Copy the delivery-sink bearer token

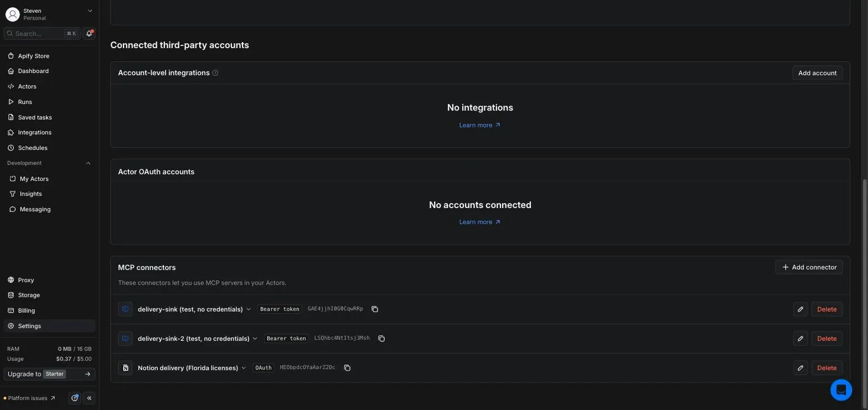[375, 309]
